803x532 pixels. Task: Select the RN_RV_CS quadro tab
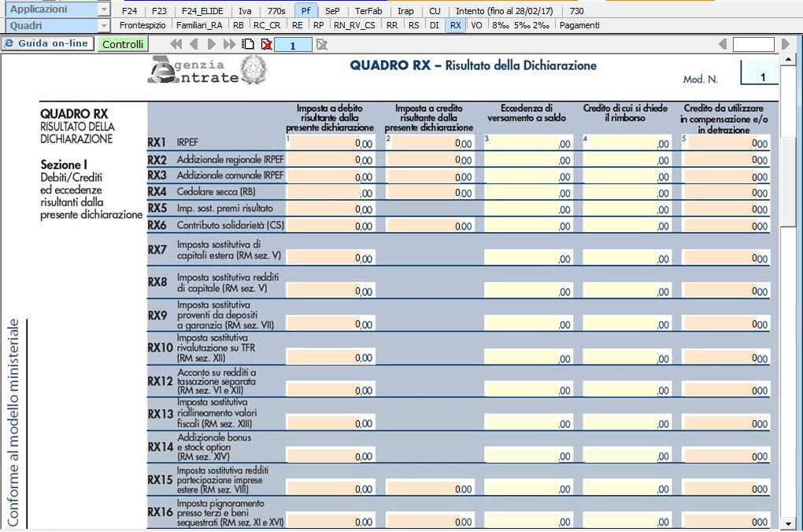coord(354,25)
